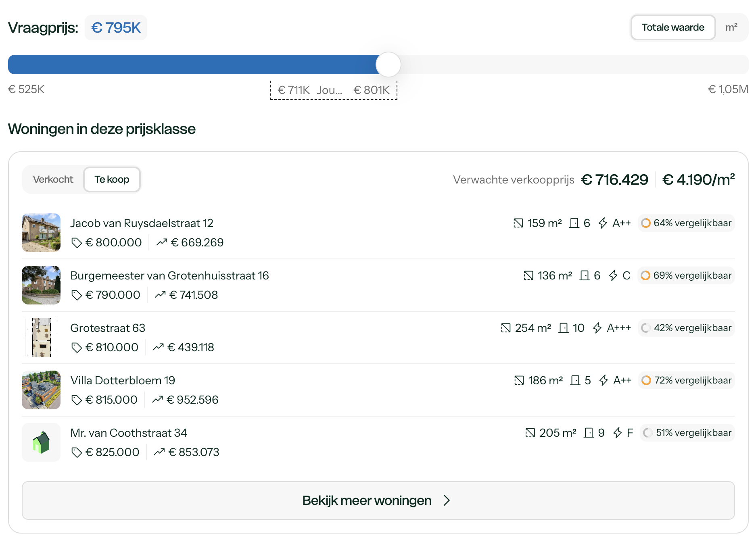The image size is (756, 542).
Task: Switch to Verkocht listings
Action: click(x=53, y=179)
